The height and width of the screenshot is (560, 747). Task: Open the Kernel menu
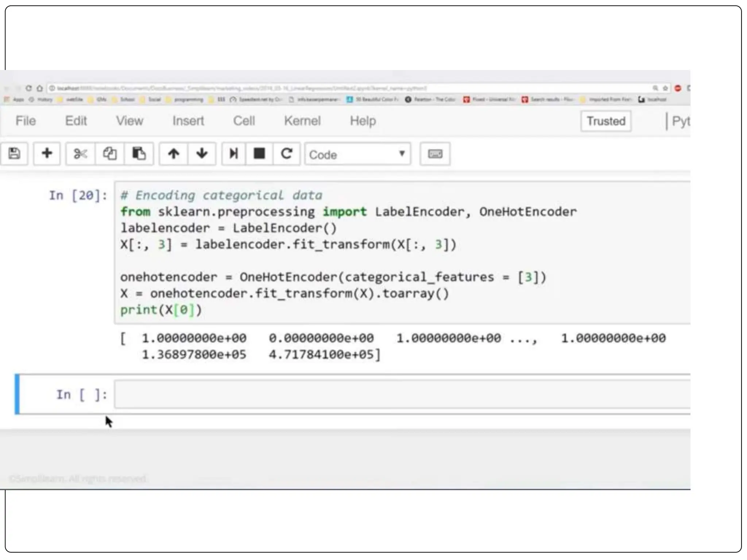coord(302,121)
